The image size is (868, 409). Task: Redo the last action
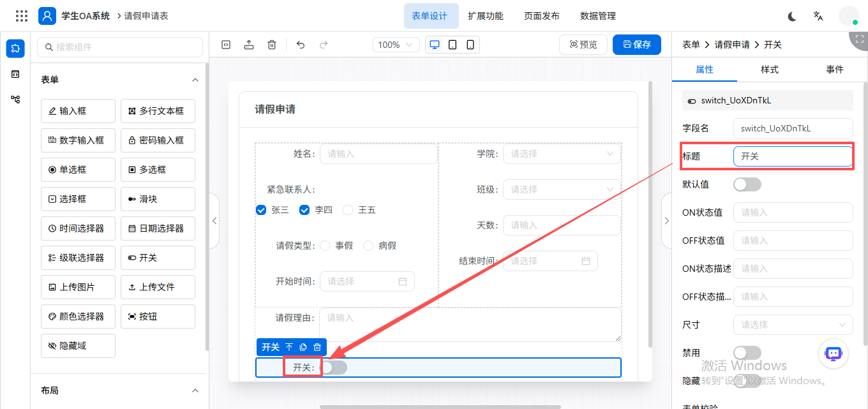pyautogui.click(x=324, y=45)
